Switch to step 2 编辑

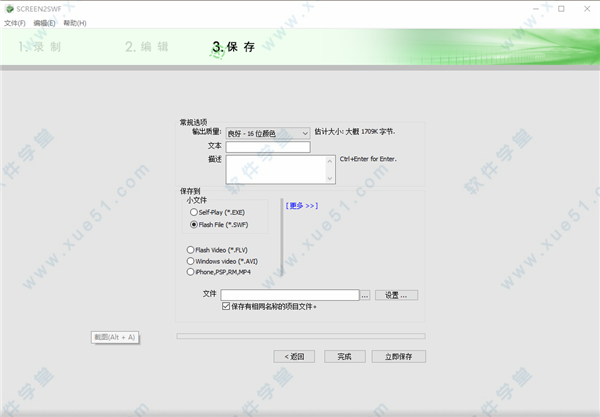click(147, 47)
